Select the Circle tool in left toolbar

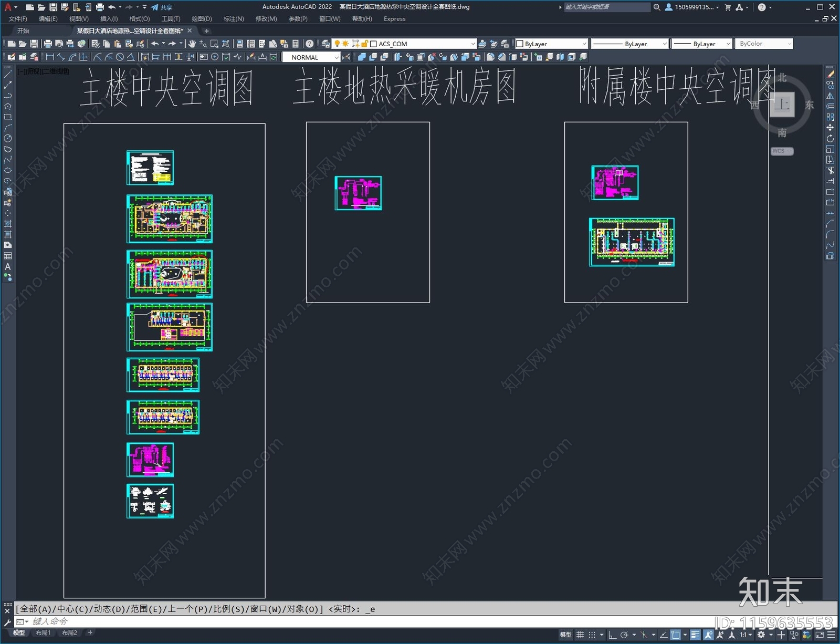[7, 139]
